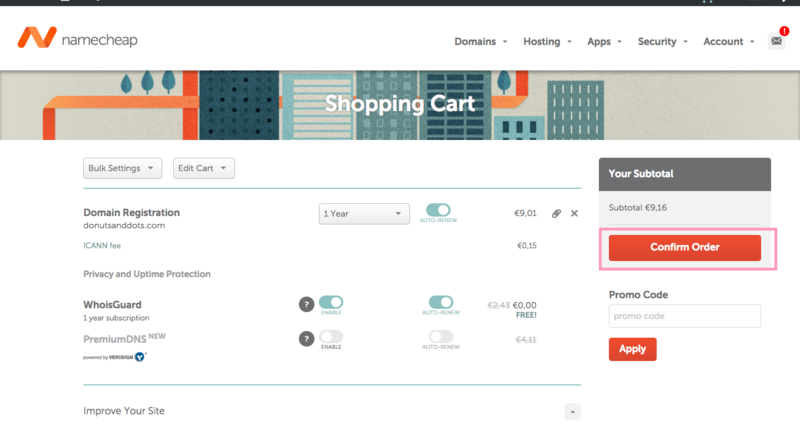
Task: Click the Namecheap logo
Action: click(78, 38)
